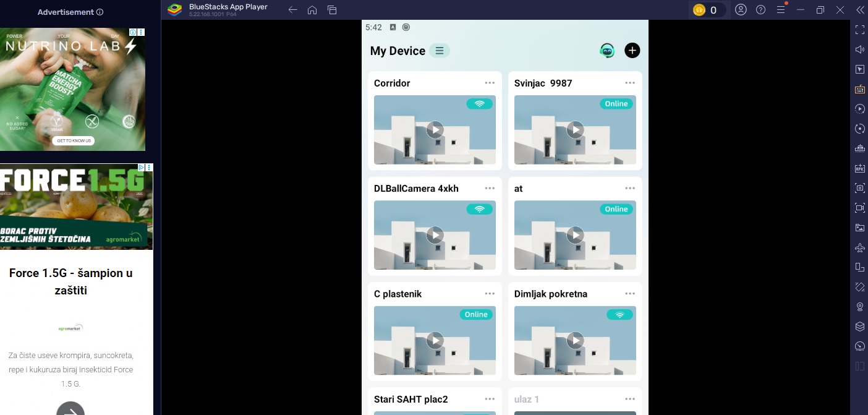Select the Svinjac 9987 device title

pos(543,83)
